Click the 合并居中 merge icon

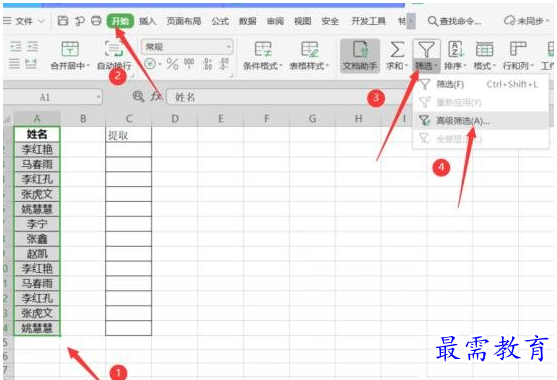click(x=70, y=49)
